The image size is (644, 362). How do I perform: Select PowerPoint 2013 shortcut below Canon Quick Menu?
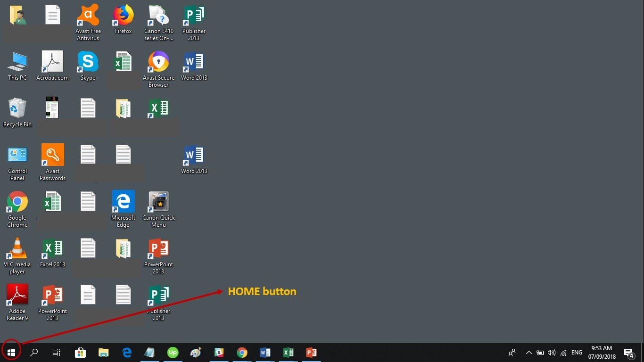tap(158, 256)
